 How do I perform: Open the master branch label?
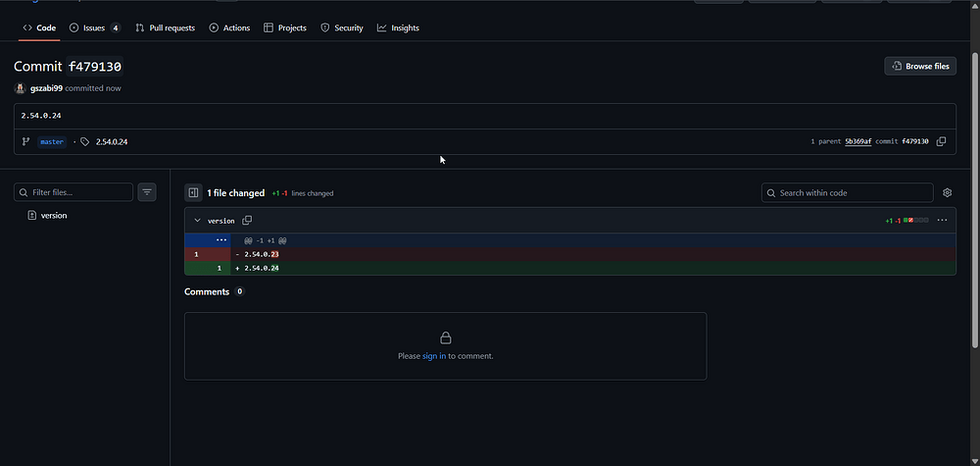click(52, 142)
